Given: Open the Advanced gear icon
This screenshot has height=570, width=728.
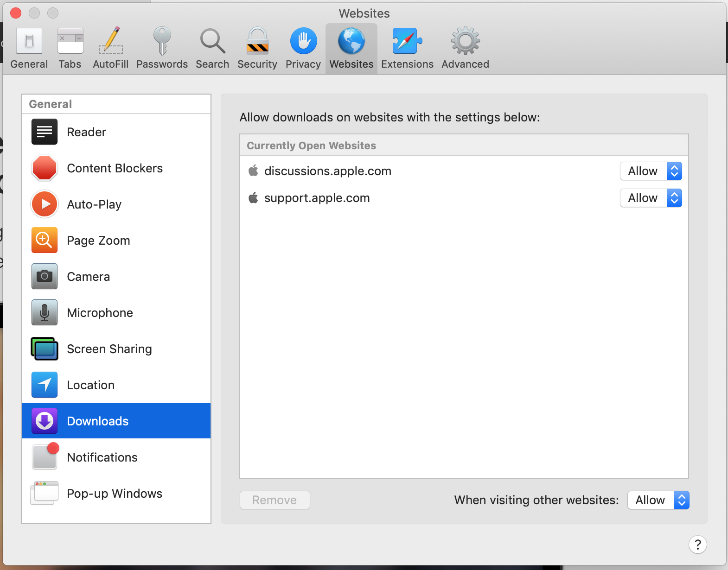Looking at the screenshot, I should pyautogui.click(x=465, y=41).
